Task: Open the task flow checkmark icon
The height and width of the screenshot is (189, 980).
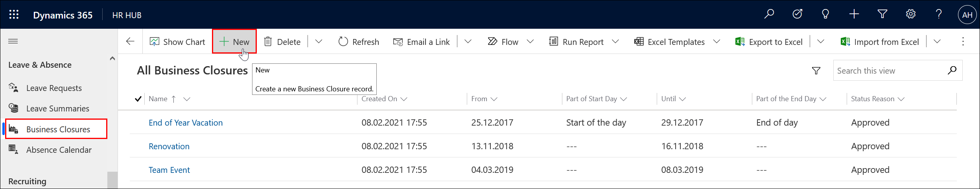Action: pos(797,15)
